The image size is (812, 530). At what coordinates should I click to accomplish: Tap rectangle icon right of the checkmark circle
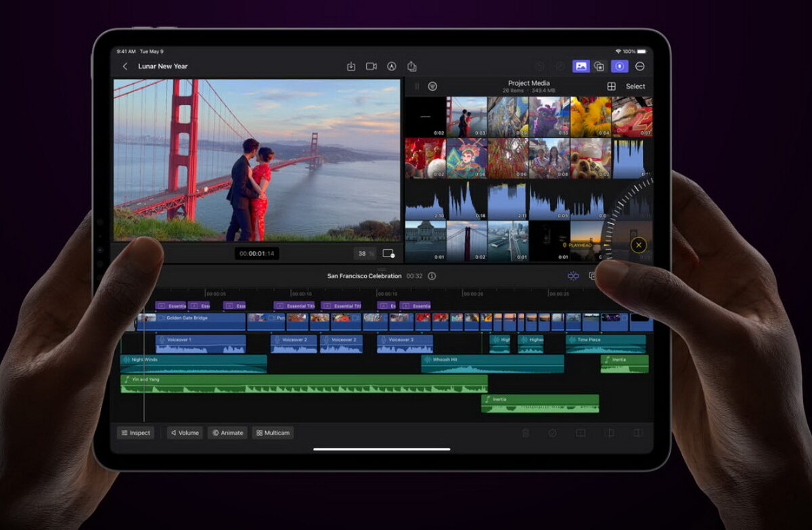pos(581,433)
